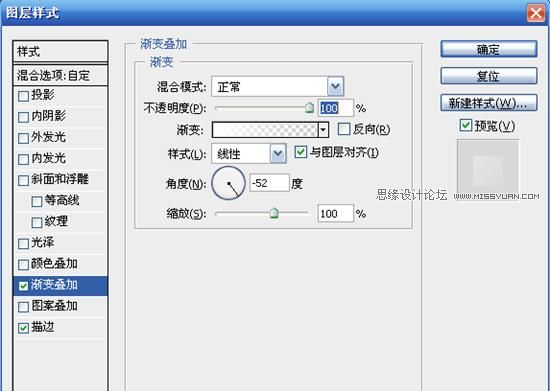Enable the 投影 drop shadow checkbox
Image resolution: width=550 pixels, height=391 pixels.
click(23, 96)
